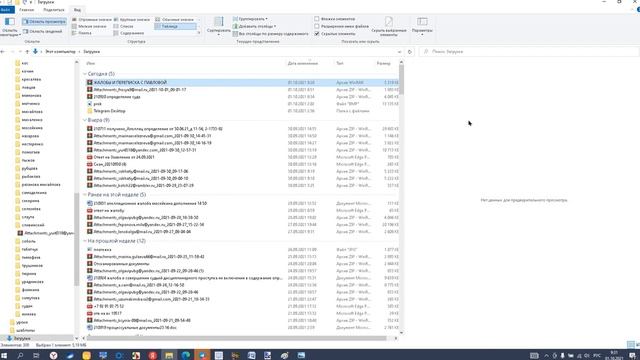Click Этот компьютер in the address bar
Image resolution: width=640 pixels, height=360 pixels.
[60, 52]
